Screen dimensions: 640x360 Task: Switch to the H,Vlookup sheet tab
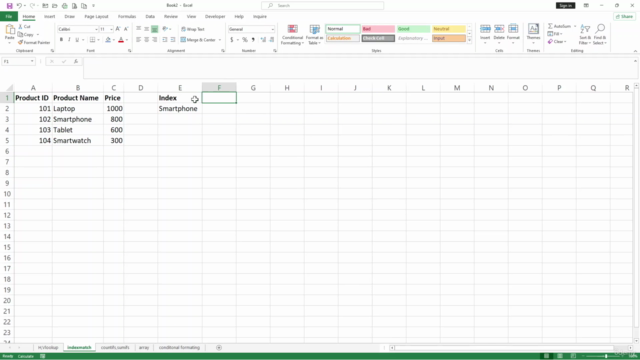[48, 347]
